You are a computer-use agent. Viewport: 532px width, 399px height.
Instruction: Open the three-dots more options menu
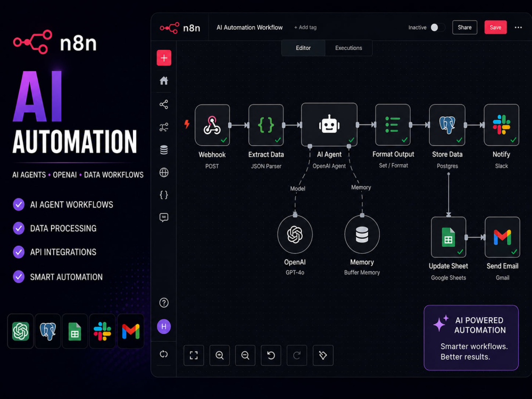point(518,28)
